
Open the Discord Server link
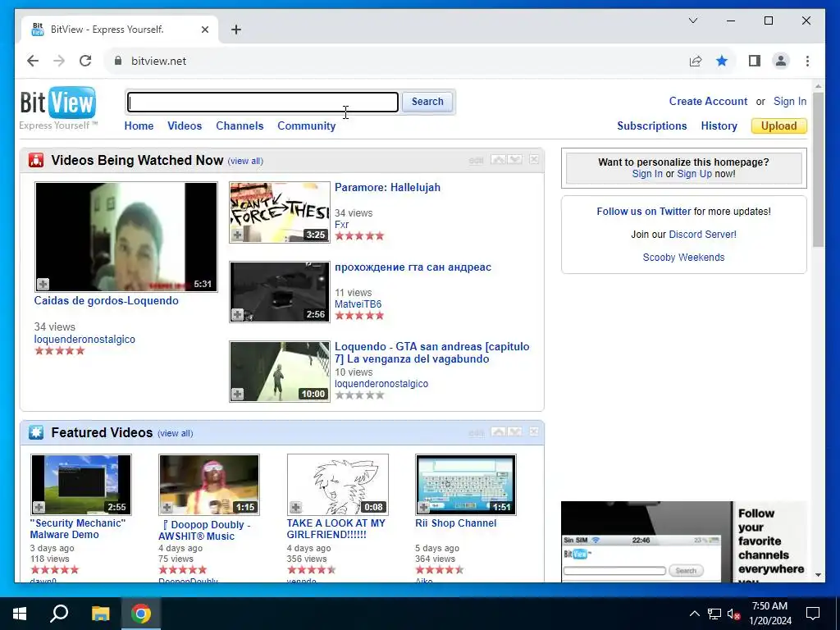[x=702, y=235]
